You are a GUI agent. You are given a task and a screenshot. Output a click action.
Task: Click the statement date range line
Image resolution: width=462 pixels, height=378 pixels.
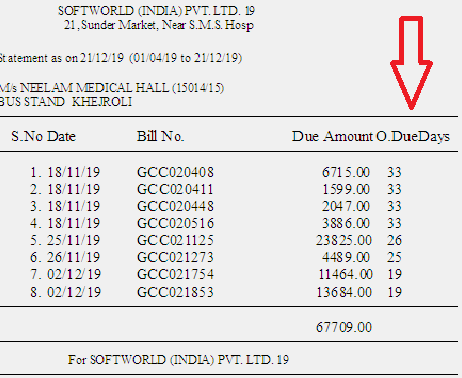pos(121,58)
